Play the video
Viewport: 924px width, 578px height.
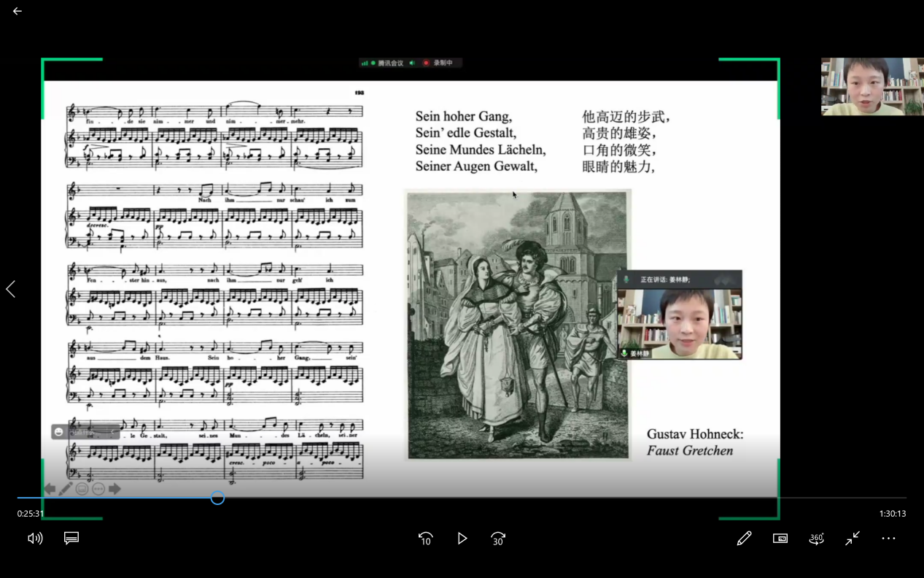462,539
